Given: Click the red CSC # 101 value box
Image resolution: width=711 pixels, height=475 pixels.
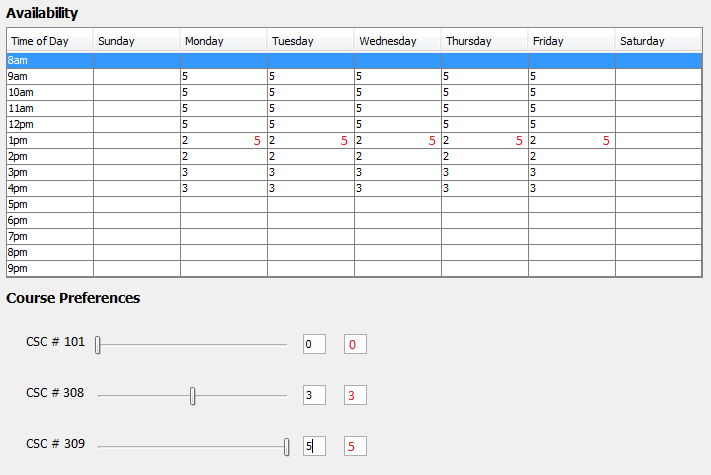Looking at the screenshot, I should pos(355,344).
